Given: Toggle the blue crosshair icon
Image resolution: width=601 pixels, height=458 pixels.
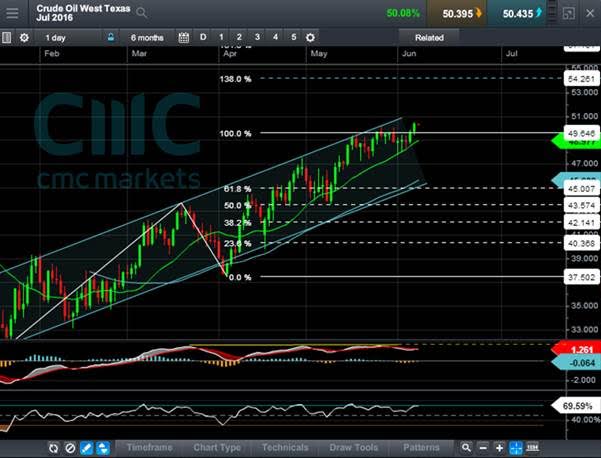Looking at the screenshot, I should coord(516,448).
